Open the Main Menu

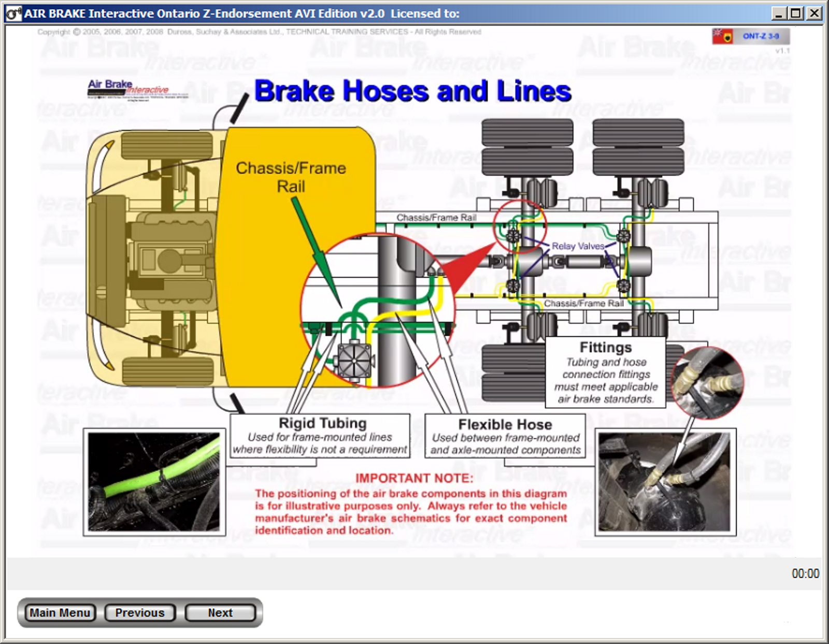[60, 612]
